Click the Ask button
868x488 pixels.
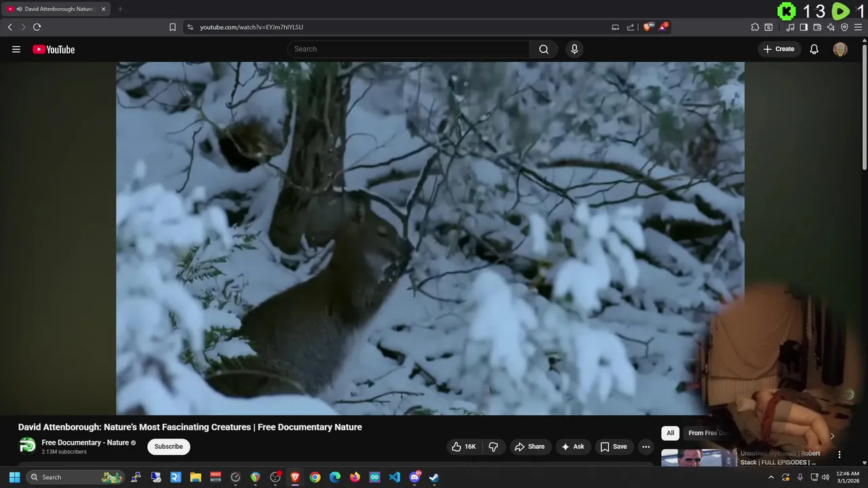click(x=572, y=447)
